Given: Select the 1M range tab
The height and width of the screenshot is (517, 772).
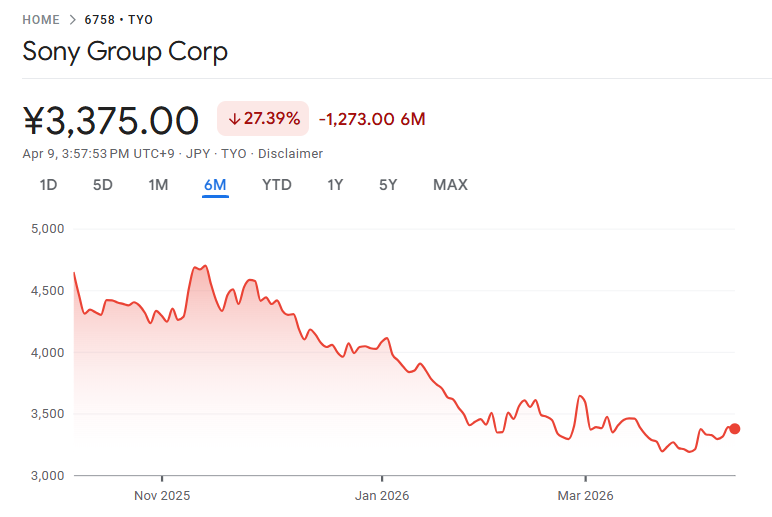Looking at the screenshot, I should 158,185.
